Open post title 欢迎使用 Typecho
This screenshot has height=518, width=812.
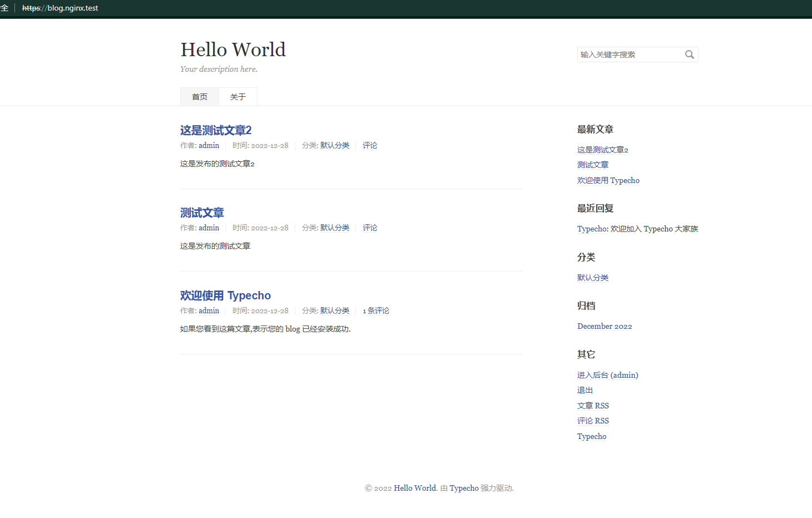[225, 295]
